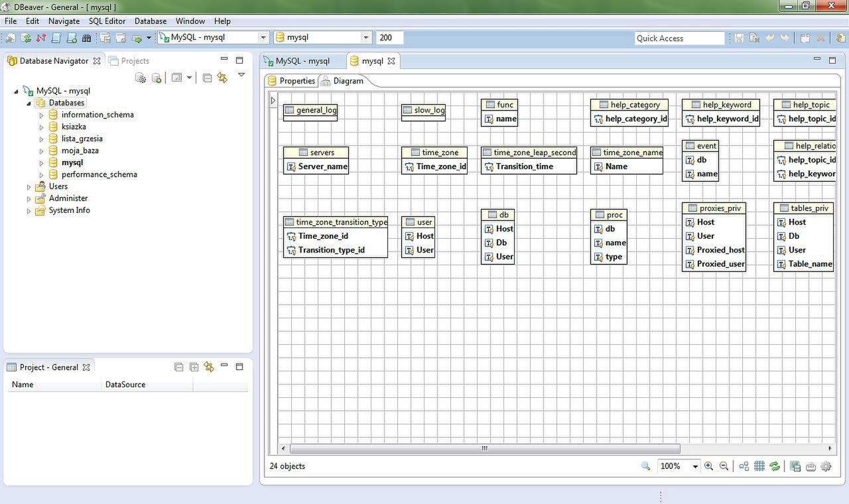The width and height of the screenshot is (849, 504).
Task: Open diagram settings gear
Action: pyautogui.click(x=826, y=466)
